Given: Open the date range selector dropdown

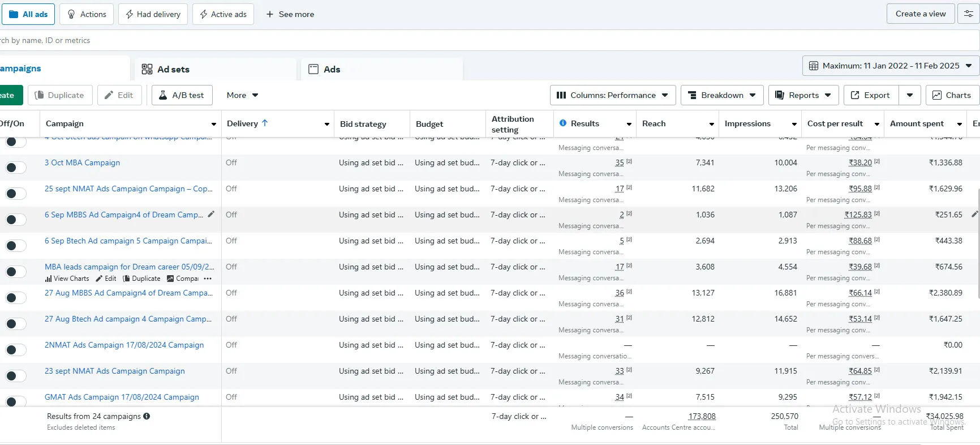Looking at the screenshot, I should pyautogui.click(x=891, y=66).
